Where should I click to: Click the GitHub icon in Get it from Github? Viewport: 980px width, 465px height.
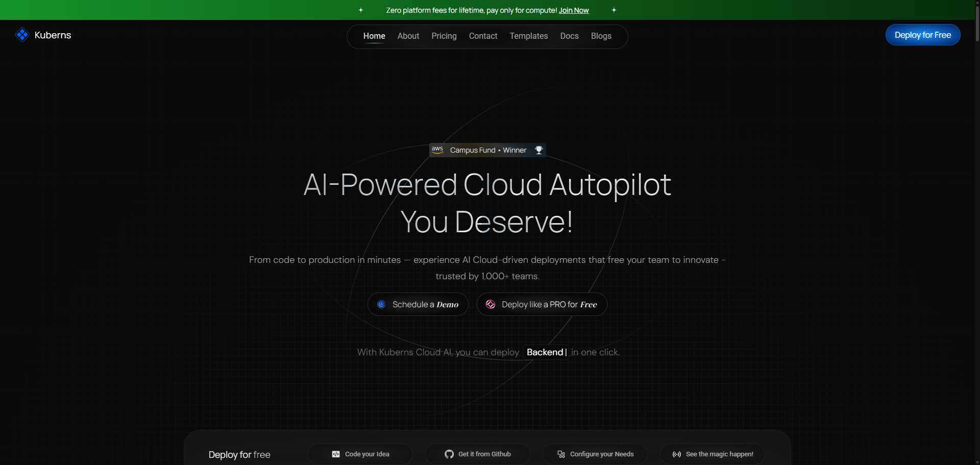pyautogui.click(x=449, y=454)
